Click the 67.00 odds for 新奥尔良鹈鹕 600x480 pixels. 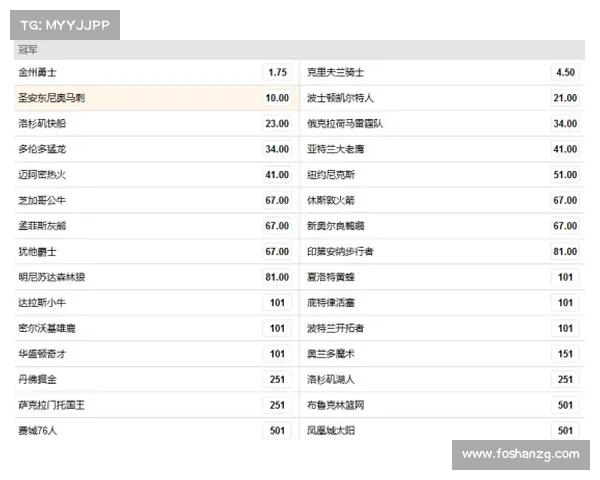pos(565,226)
